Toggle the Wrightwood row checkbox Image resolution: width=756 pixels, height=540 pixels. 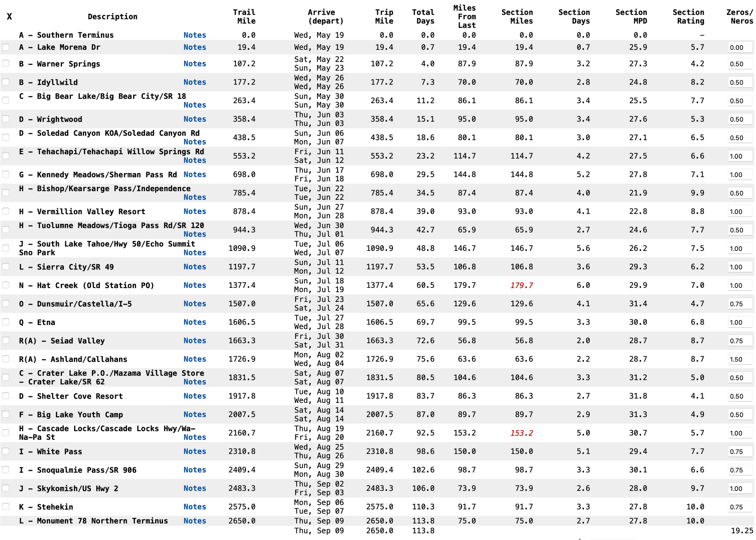(x=6, y=119)
